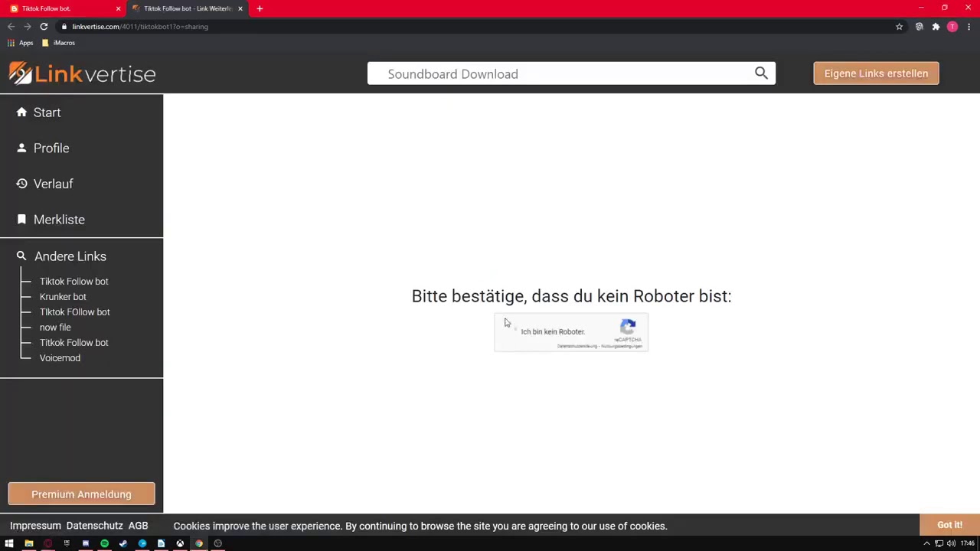Click reCAPTCHA Datenschutzerklärung link
This screenshot has height=551, width=980.
(x=577, y=346)
